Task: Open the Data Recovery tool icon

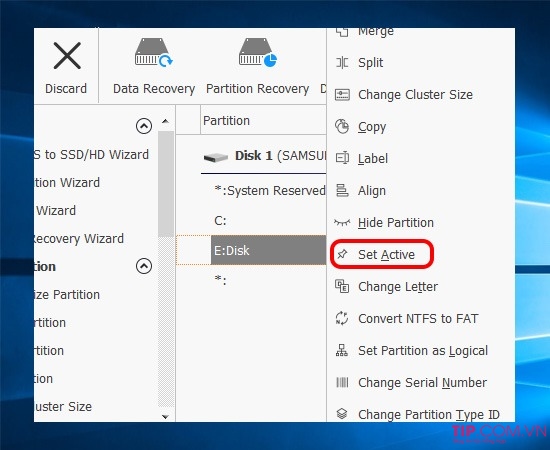Action: [x=154, y=53]
